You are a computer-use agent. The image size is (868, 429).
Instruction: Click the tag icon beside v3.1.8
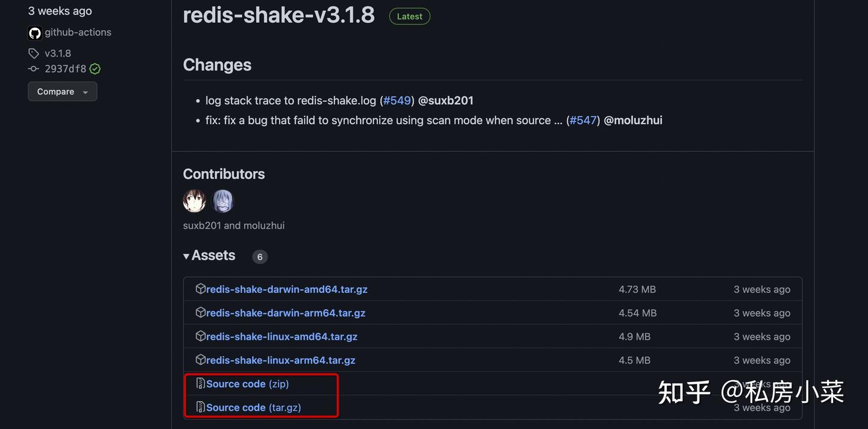tap(34, 53)
